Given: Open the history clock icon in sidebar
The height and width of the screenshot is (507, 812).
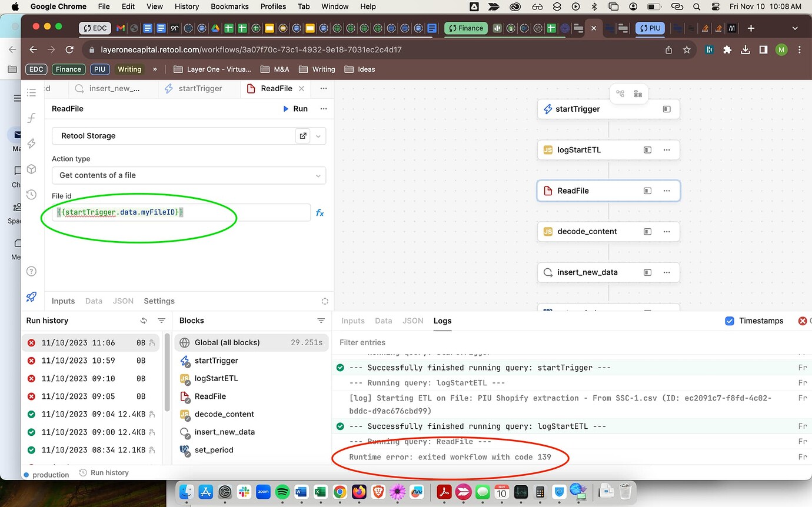Looking at the screenshot, I should coord(32,195).
